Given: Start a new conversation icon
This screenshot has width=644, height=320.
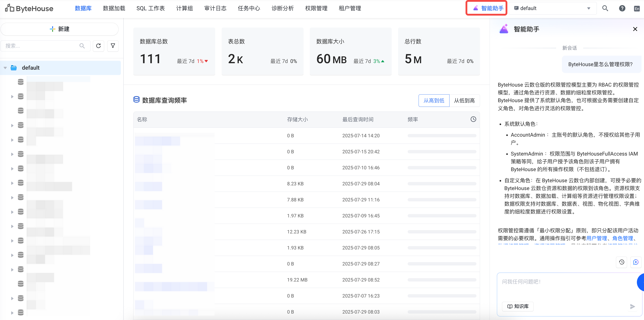Looking at the screenshot, I should coord(636,262).
